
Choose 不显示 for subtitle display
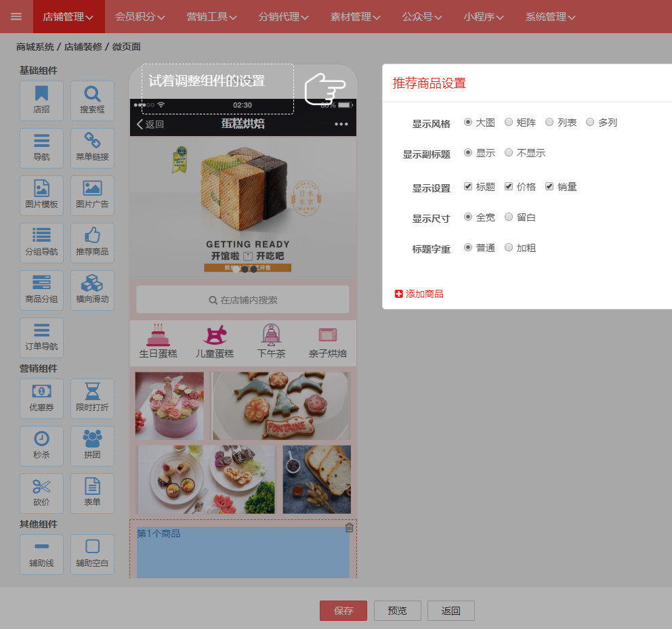pos(509,153)
